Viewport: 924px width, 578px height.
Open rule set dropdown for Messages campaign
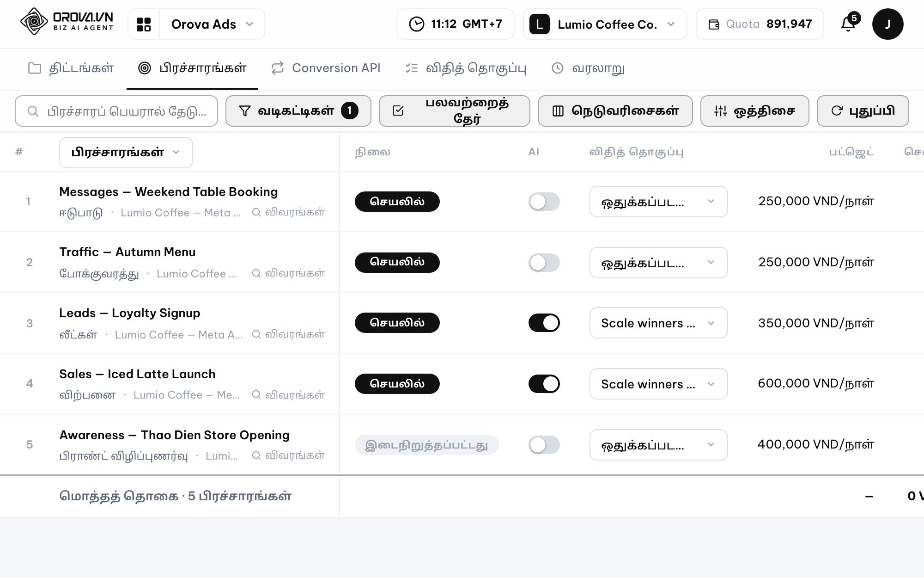pyautogui.click(x=658, y=202)
